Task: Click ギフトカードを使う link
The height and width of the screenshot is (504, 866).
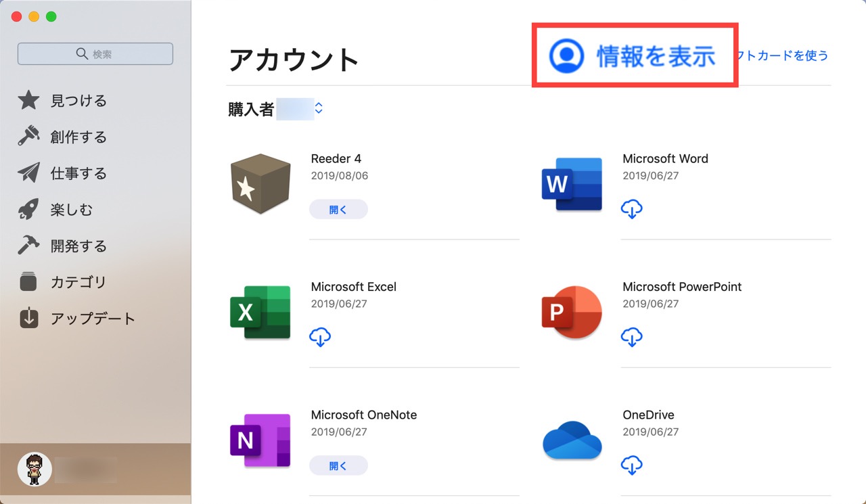Action: (x=783, y=55)
